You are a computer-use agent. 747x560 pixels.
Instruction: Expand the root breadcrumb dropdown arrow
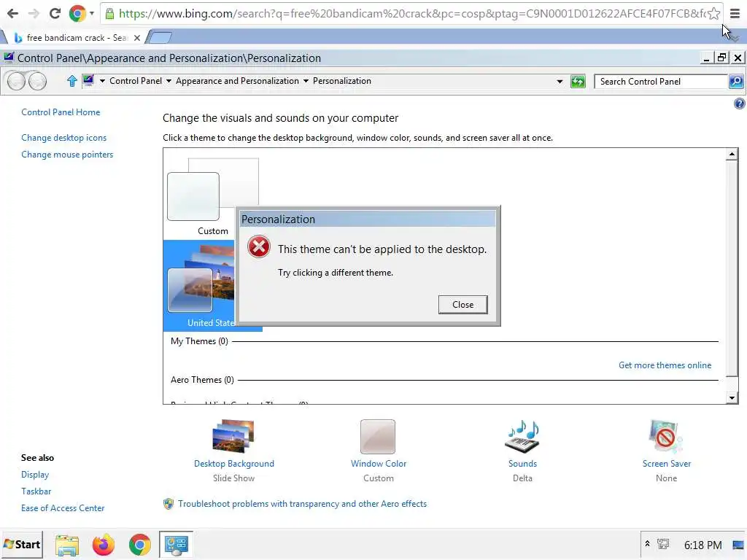[x=102, y=81]
